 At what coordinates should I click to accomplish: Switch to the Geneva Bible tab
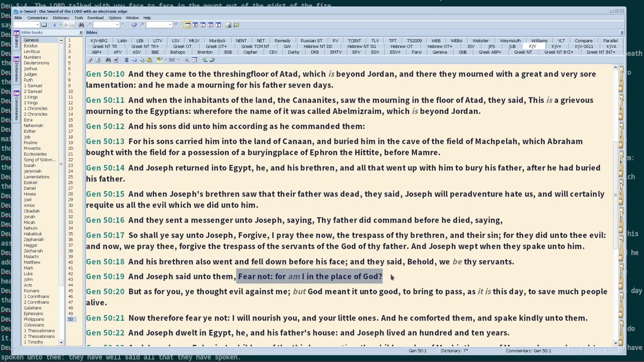(439, 52)
